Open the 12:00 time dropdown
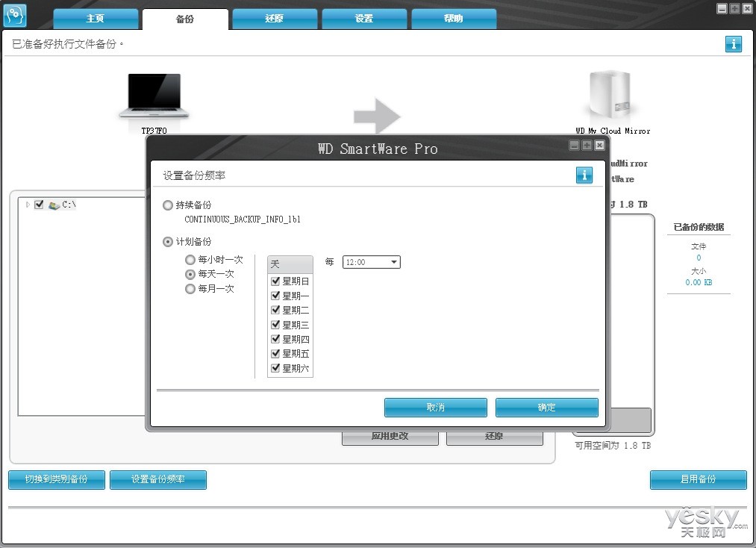This screenshot has height=548, width=756. (371, 262)
